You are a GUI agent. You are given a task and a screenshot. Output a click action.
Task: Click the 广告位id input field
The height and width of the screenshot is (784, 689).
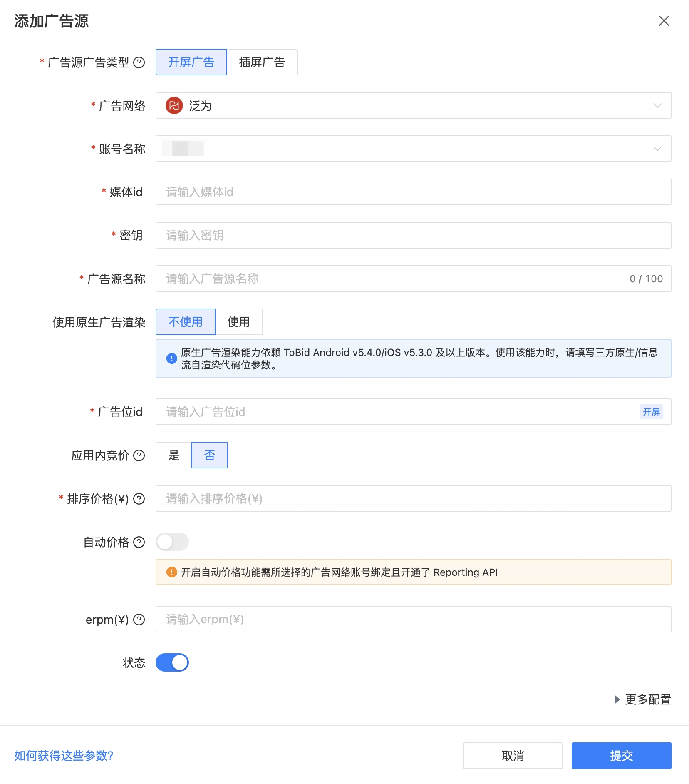tap(414, 412)
